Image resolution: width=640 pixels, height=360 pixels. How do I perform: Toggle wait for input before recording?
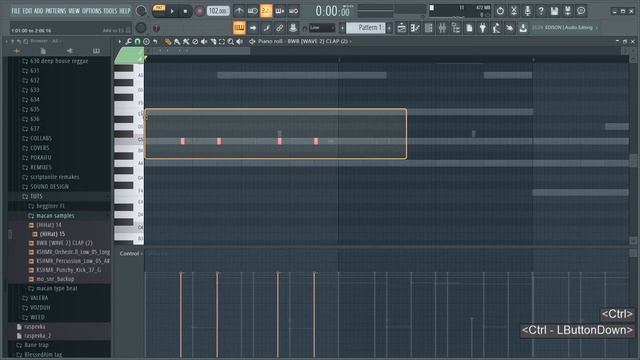[x=253, y=11]
